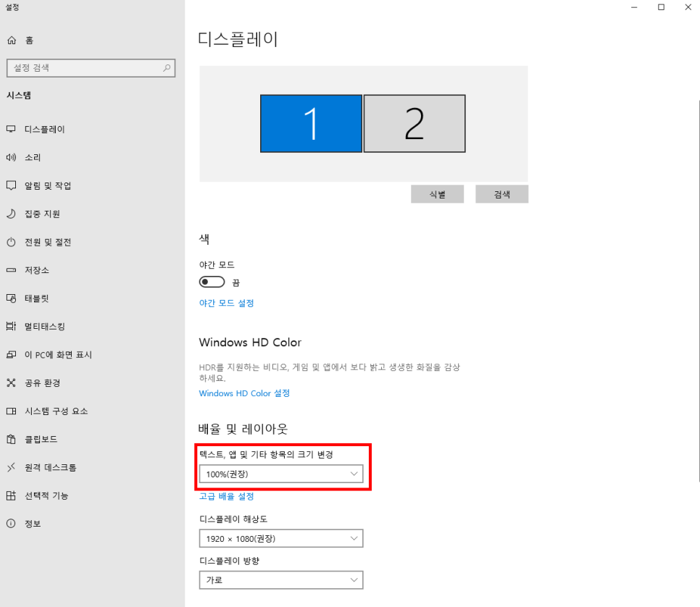Click the 정보 info icon

11,524
